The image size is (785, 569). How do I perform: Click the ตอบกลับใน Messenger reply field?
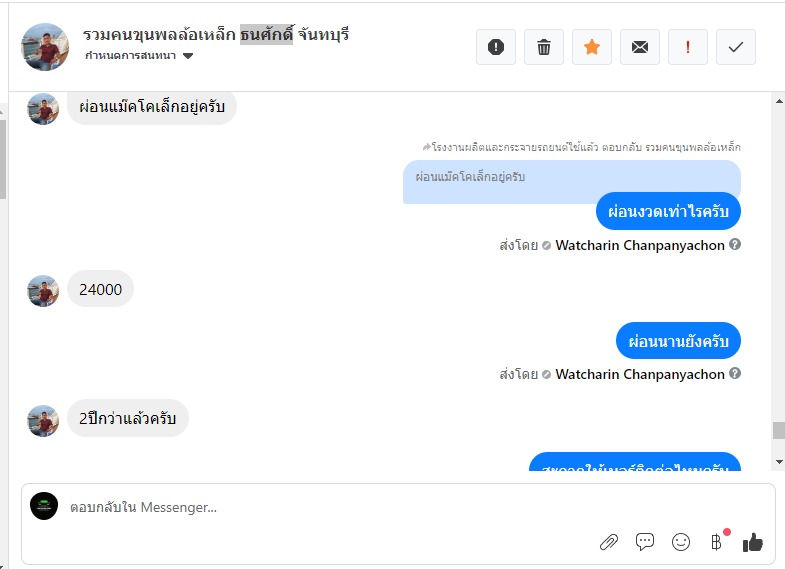pos(300,507)
